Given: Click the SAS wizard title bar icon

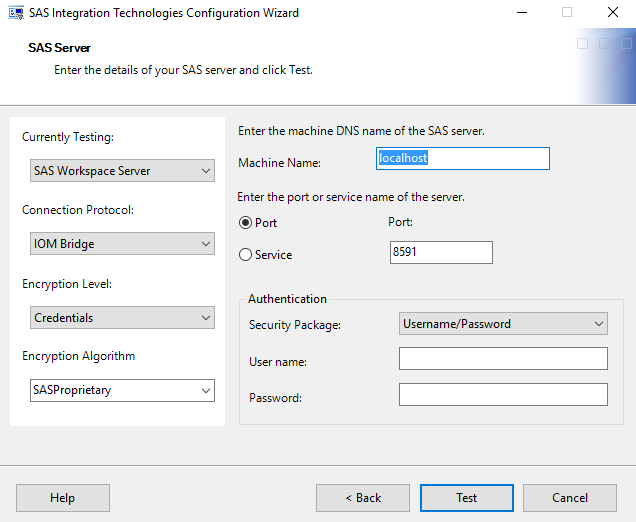Looking at the screenshot, I should pos(16,13).
